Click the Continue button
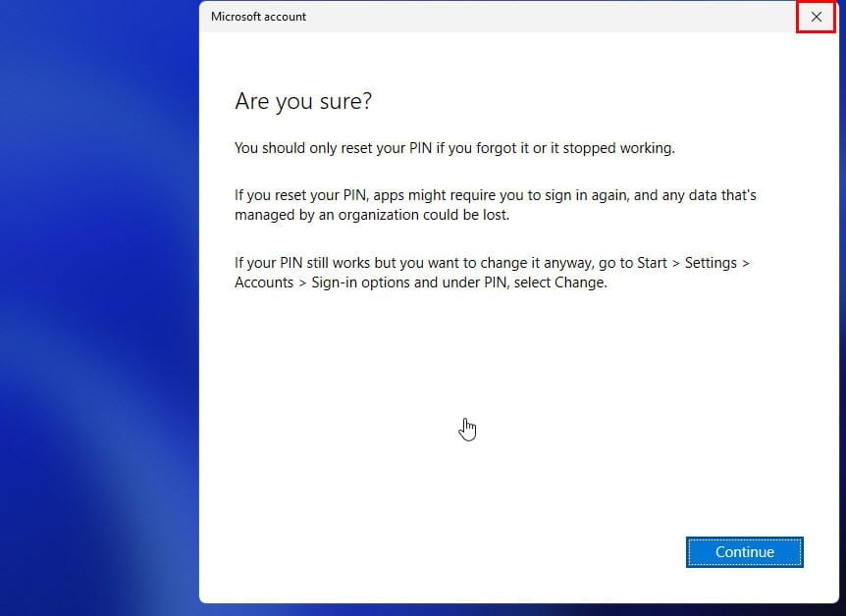 pos(745,552)
